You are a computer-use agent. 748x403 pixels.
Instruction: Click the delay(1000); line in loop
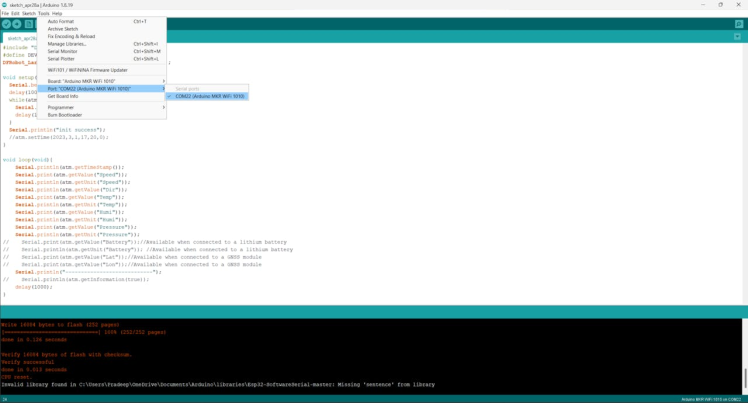34,287
